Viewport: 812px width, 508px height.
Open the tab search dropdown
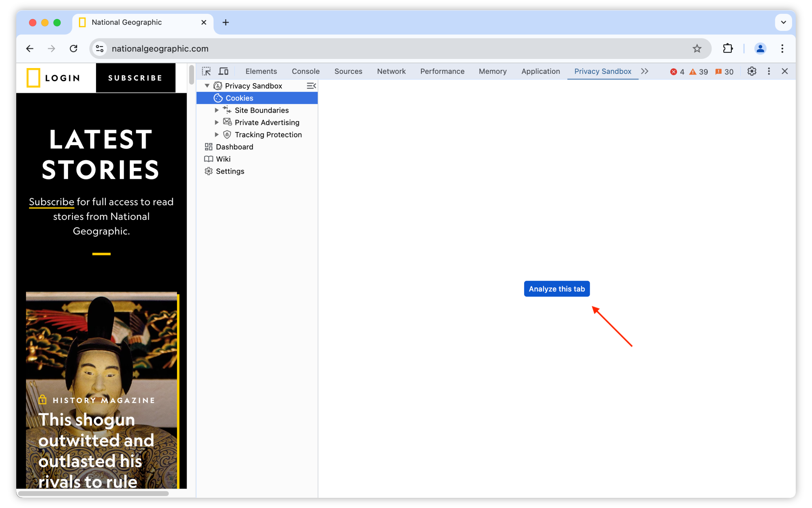click(783, 22)
